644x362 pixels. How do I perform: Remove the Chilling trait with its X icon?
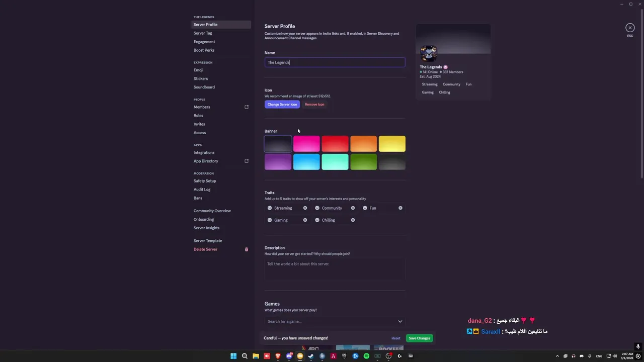coord(353,220)
